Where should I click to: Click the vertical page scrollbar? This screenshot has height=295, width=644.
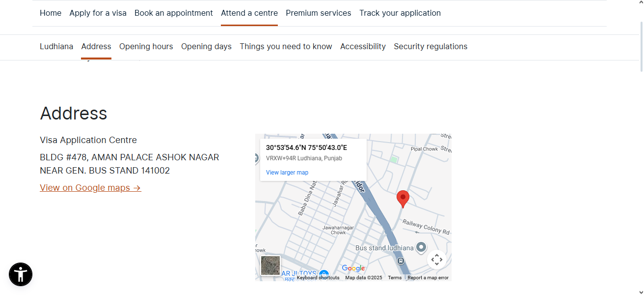point(641,44)
